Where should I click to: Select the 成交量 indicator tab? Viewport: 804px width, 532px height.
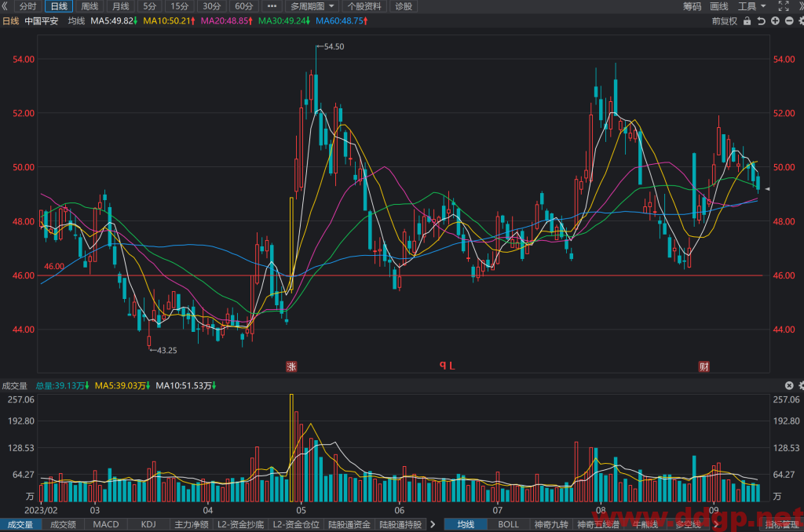(x=20, y=524)
